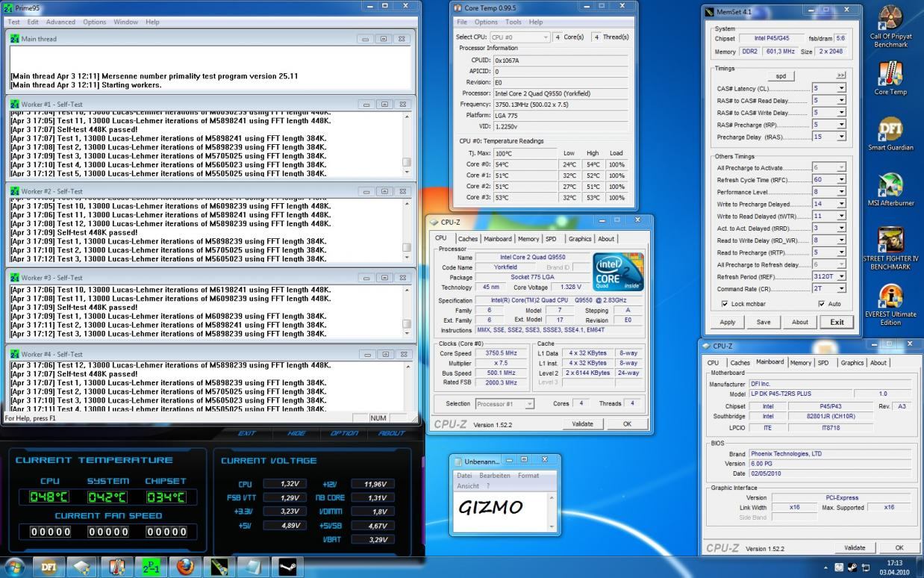This screenshot has height=578, width=924.
Task: Launch Smart Guardian from the desktop
Action: click(890, 134)
